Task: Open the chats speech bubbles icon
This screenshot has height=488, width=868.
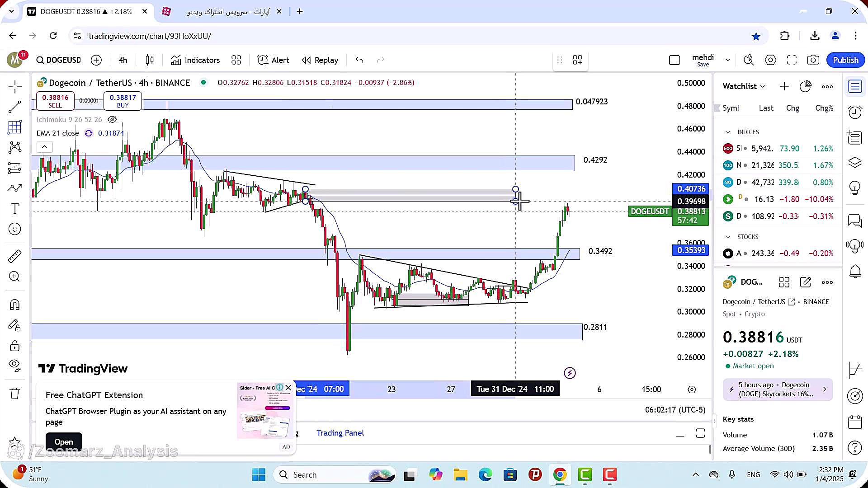Action: 855,221
